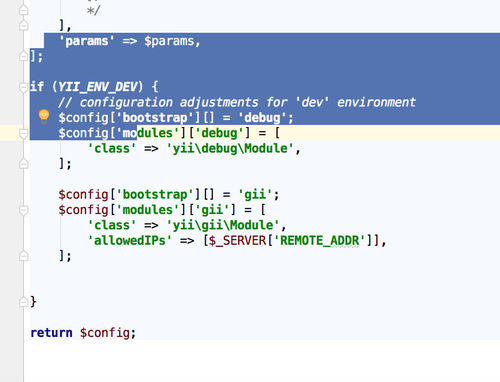Click the YII_ENV_DEV constant

click(97, 87)
